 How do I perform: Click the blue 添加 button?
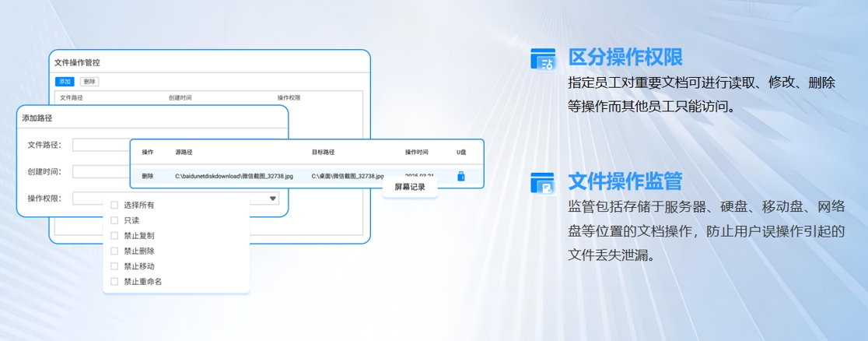pos(65,82)
